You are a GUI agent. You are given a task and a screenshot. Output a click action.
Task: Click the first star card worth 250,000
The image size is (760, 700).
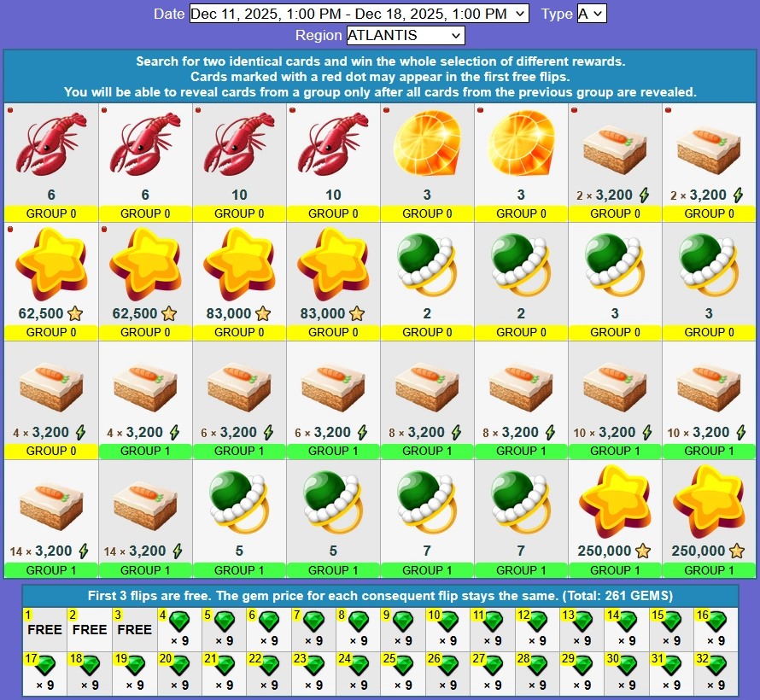(x=615, y=519)
